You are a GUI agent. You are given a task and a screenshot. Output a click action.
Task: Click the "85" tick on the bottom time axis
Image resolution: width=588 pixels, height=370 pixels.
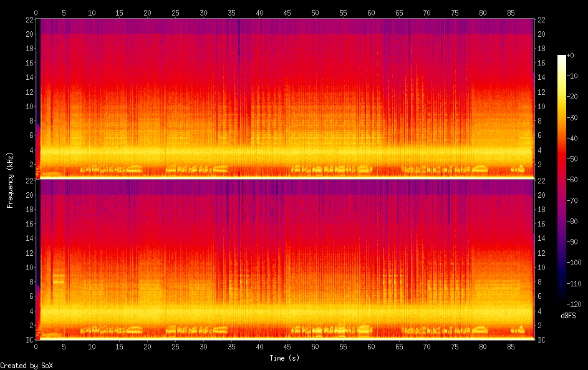(510, 346)
